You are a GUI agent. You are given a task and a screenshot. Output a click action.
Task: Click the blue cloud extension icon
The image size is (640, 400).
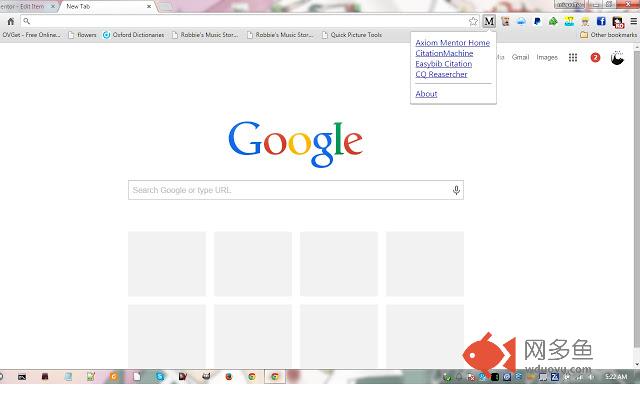click(x=521, y=21)
